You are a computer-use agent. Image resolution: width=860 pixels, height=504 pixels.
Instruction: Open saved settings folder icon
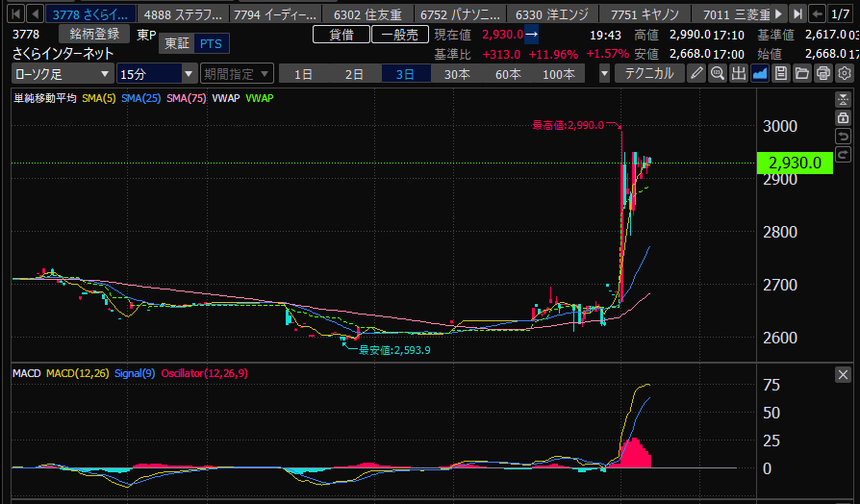pyautogui.click(x=802, y=73)
